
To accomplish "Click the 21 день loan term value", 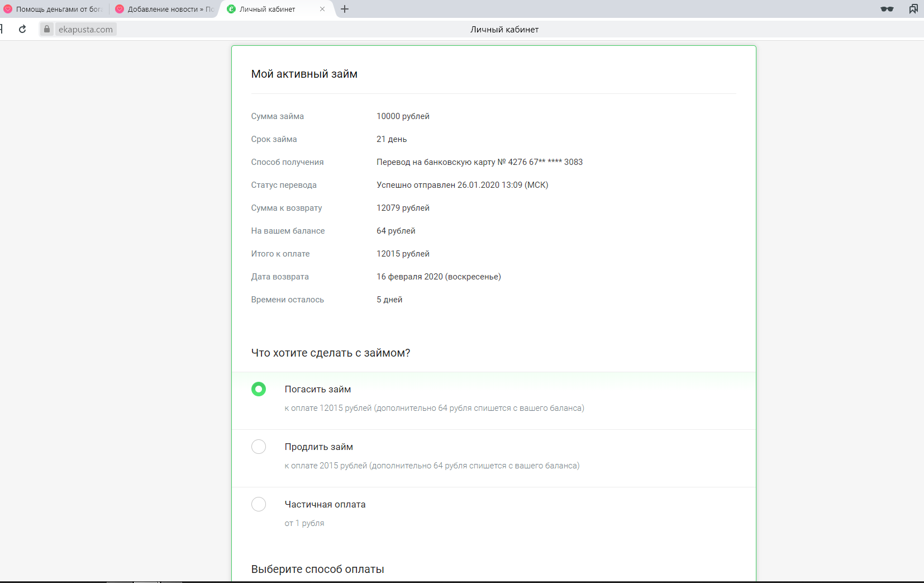I will pos(392,139).
